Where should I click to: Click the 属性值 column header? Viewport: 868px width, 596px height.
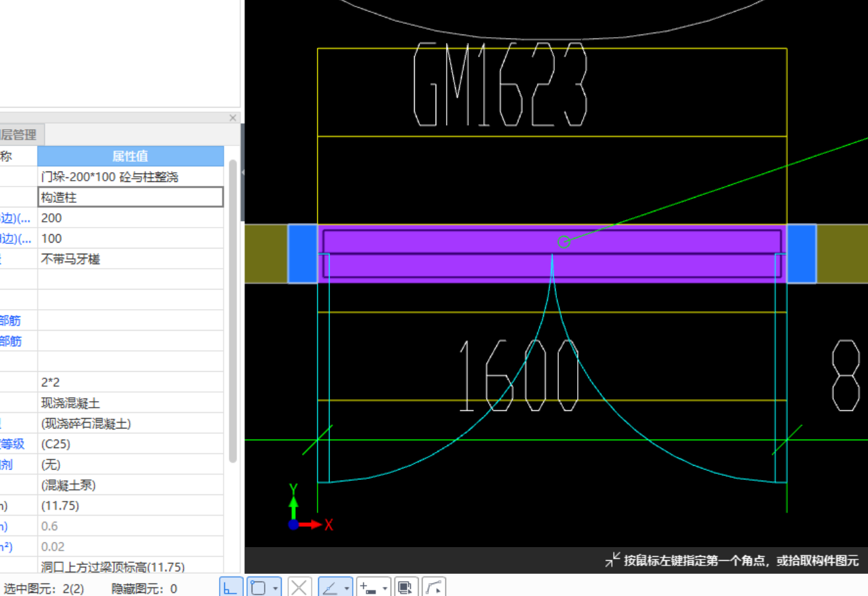click(x=130, y=156)
